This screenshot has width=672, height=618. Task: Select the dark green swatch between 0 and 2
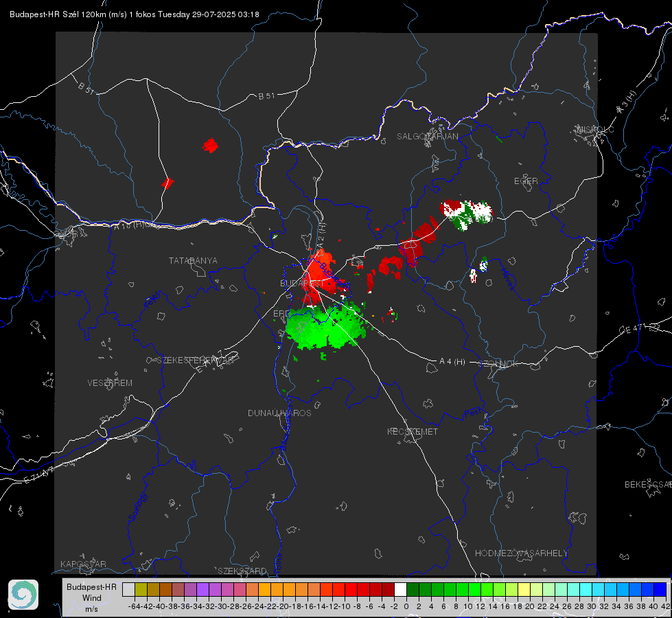(413, 590)
